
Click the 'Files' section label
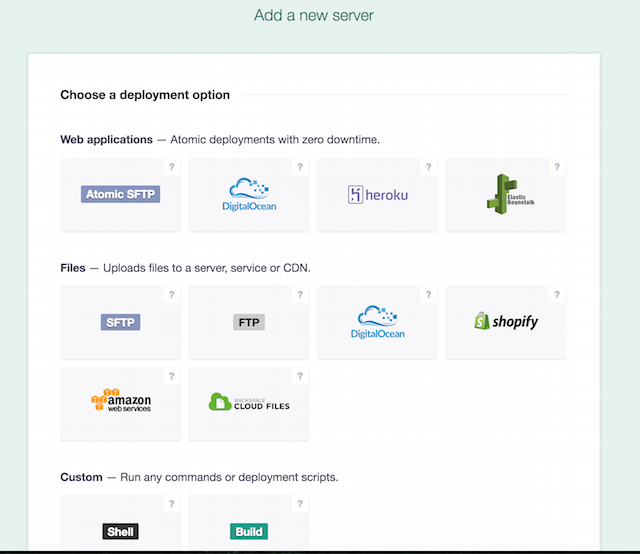(x=73, y=268)
